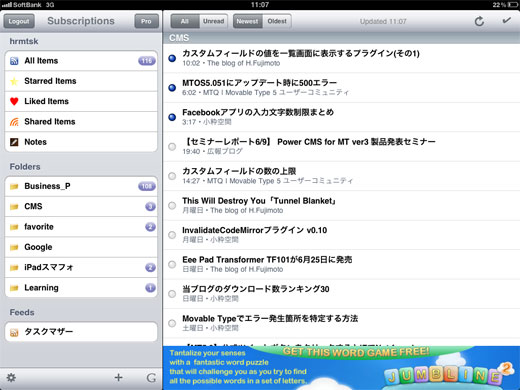Viewport: 520px width, 390px height.
Task: Toggle read circle for Eee Pad Transformer article
Action: point(172,264)
